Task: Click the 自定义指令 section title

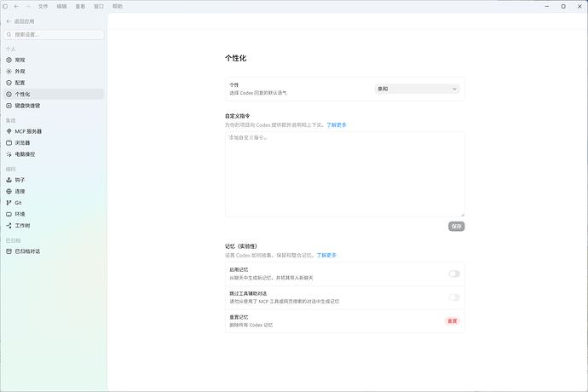Action: point(238,116)
